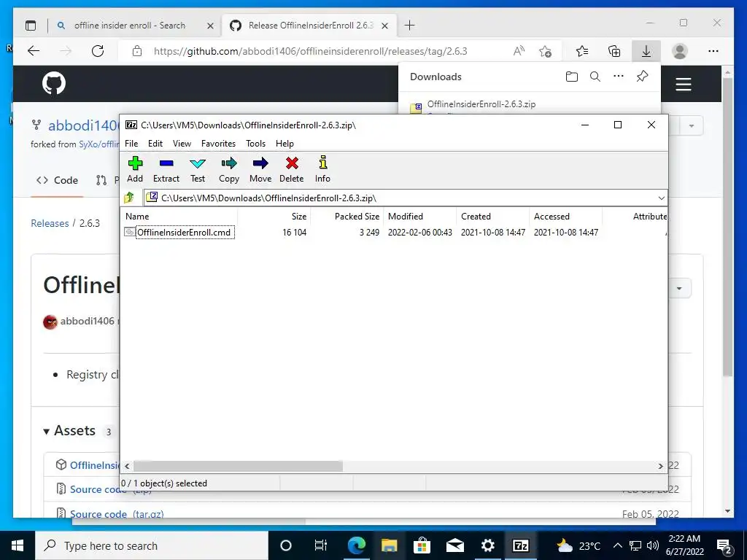Open the Help menu in 7-Zip

pos(285,144)
